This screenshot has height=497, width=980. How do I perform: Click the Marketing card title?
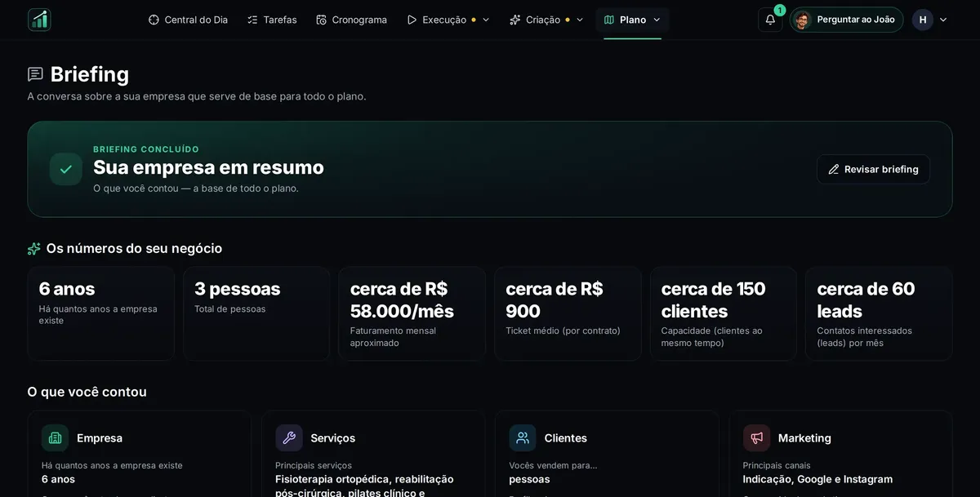coord(804,438)
